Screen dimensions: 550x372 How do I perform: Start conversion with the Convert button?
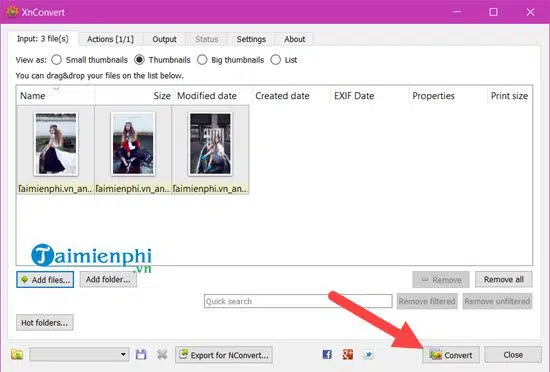tap(451, 355)
